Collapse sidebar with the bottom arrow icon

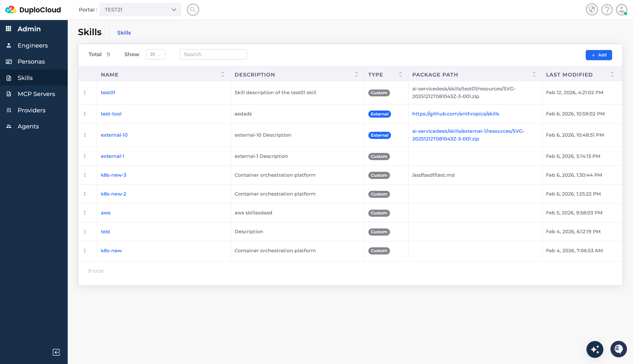click(56, 352)
